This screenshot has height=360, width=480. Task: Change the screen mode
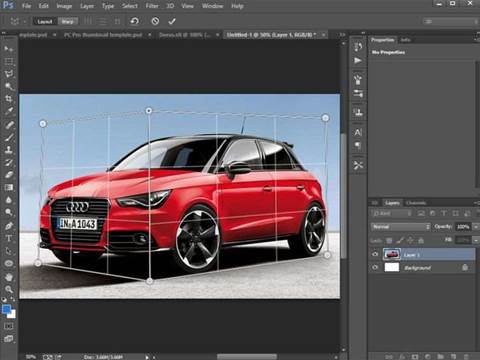(x=8, y=339)
